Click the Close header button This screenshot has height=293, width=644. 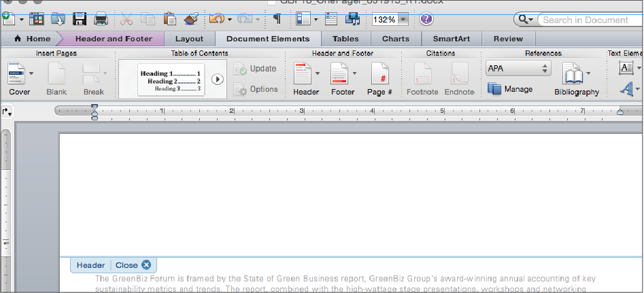click(x=133, y=265)
